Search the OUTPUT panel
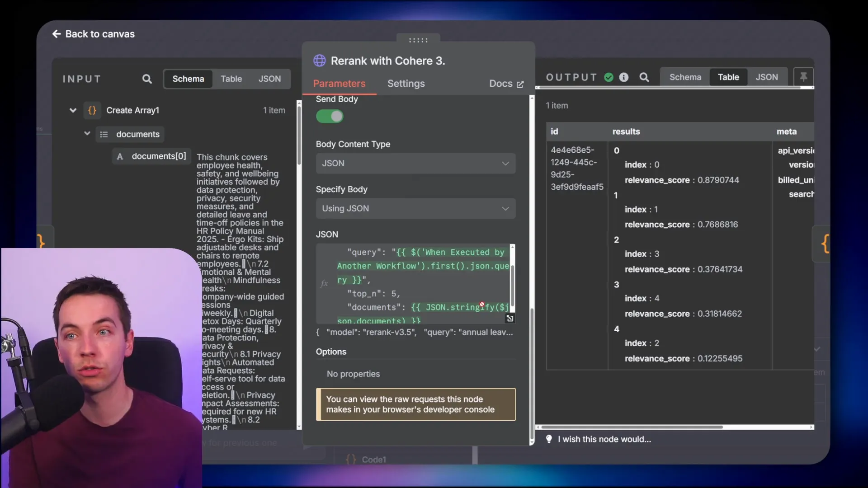 (x=644, y=77)
